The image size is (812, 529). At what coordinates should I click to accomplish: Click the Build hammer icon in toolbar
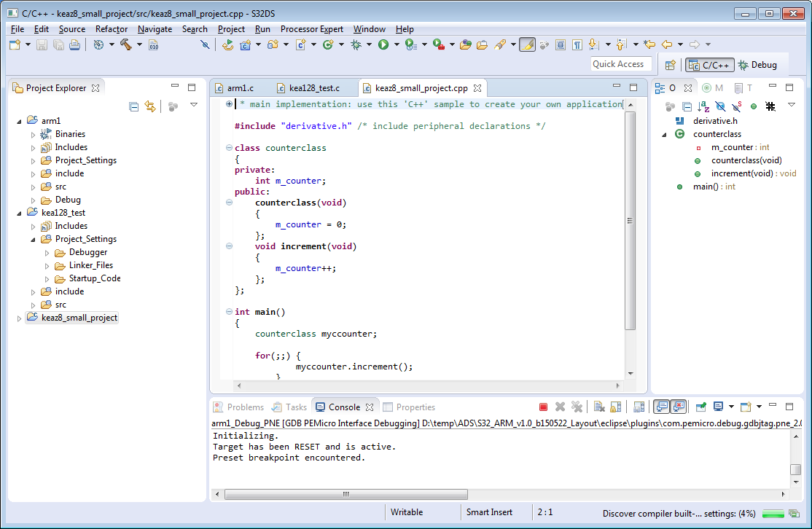coord(125,45)
